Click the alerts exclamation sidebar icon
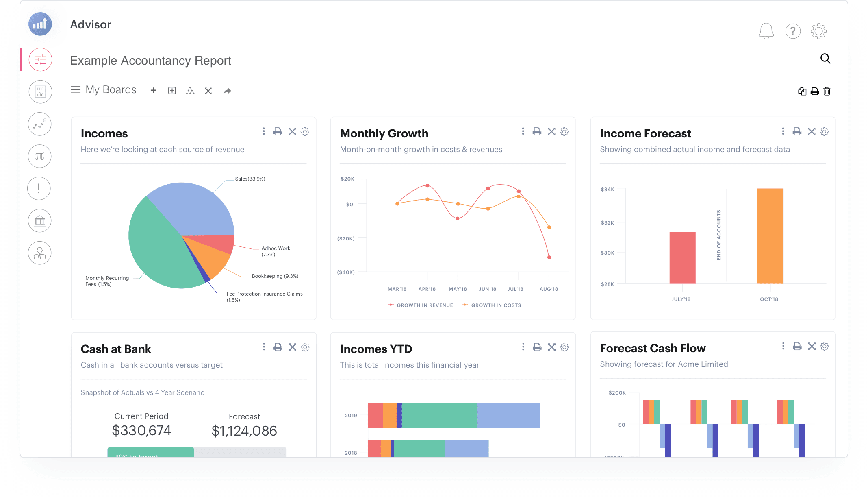 (39, 188)
